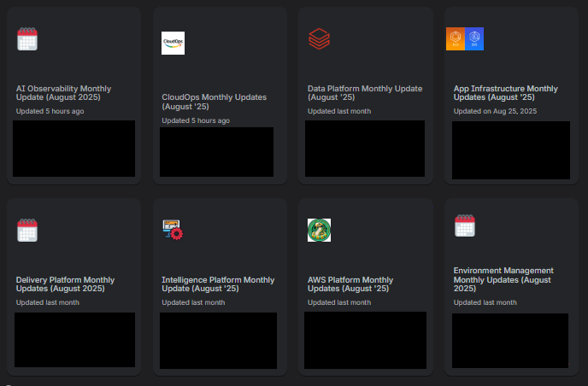Open Data Platform Monthly Update (August '25)
588x386 pixels.
click(365, 93)
